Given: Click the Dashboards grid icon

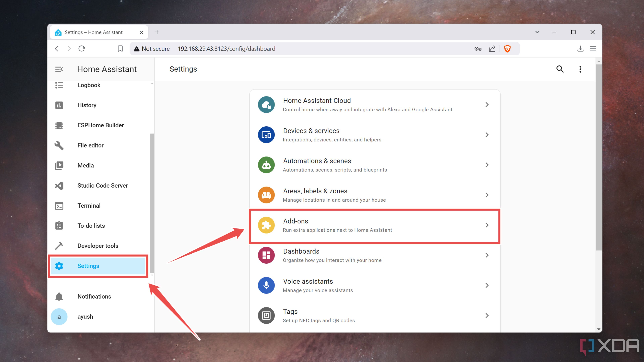Looking at the screenshot, I should [266, 255].
